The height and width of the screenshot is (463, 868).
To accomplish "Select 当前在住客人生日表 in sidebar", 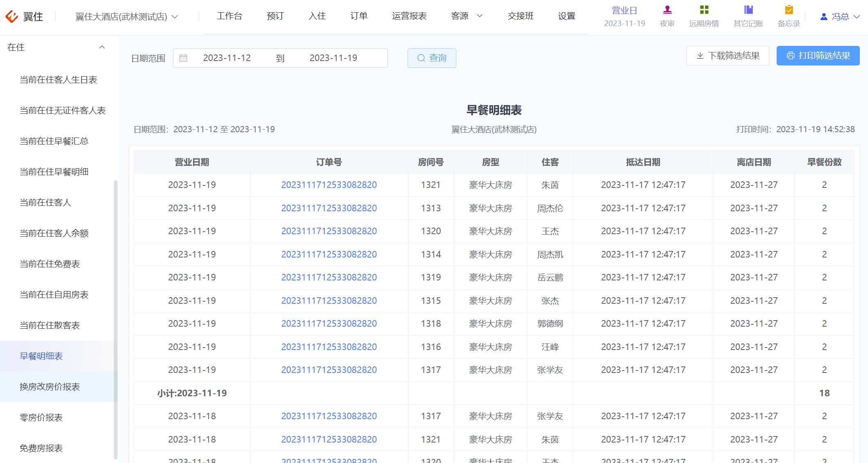I will (x=59, y=80).
